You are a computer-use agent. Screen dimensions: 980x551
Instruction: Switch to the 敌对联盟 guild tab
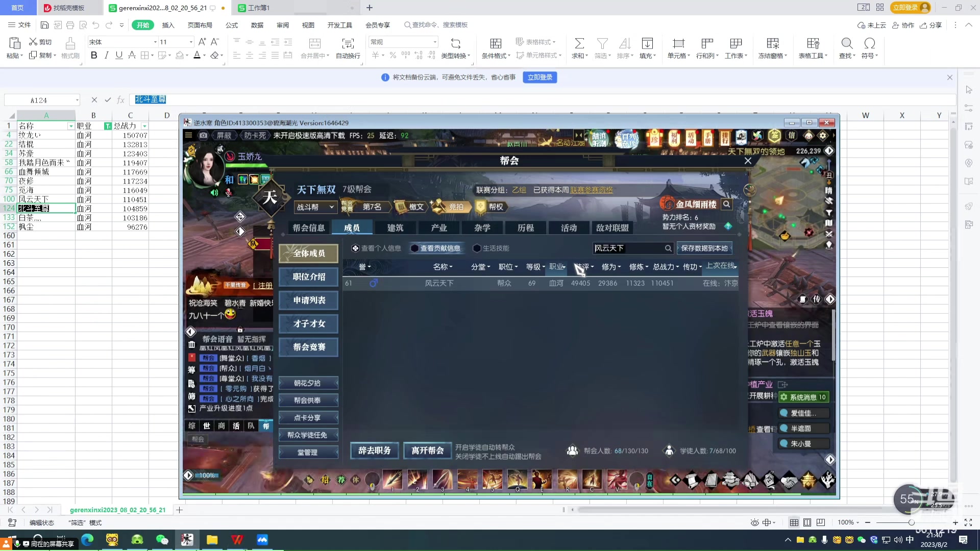tap(612, 228)
